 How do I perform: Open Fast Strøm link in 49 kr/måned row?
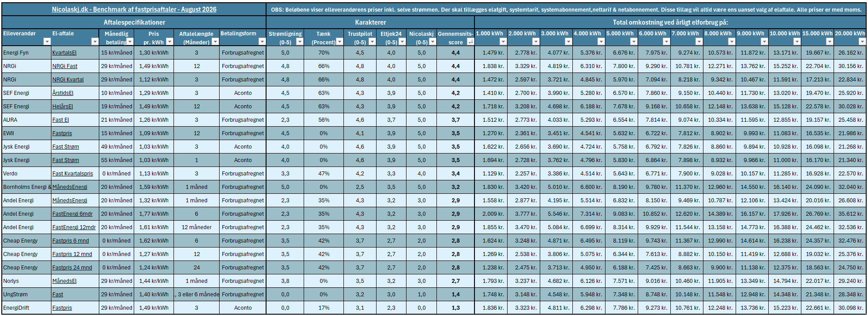[66, 147]
